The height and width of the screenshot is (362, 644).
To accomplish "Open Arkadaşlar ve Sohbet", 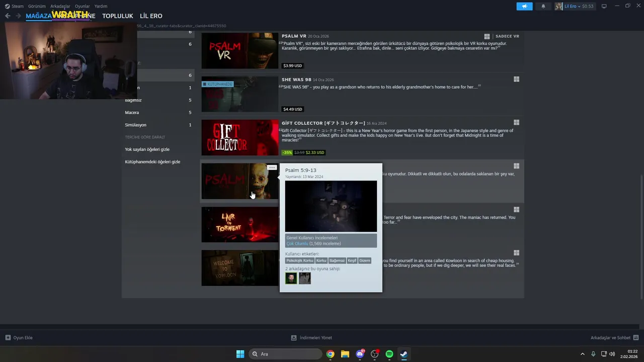I will click(x=615, y=338).
